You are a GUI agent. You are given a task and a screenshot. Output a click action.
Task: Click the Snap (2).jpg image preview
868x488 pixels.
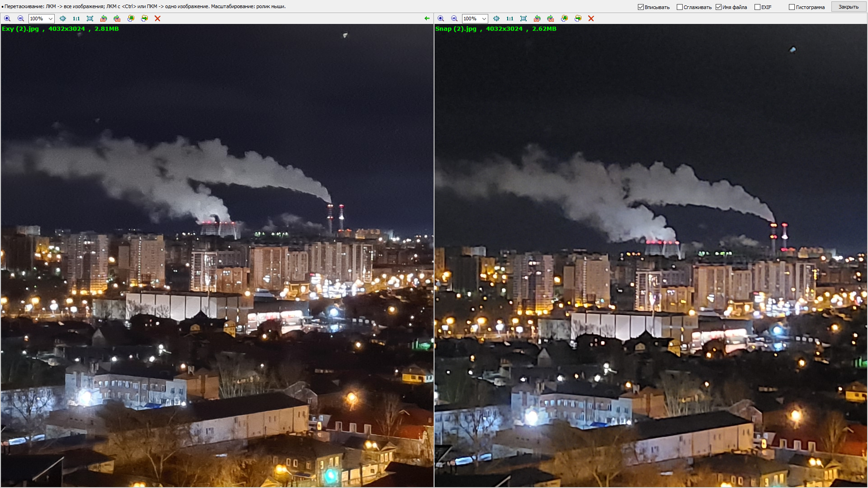click(x=651, y=256)
